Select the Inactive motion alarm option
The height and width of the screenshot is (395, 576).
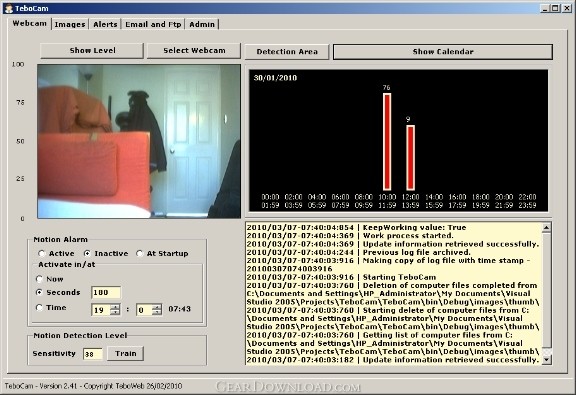click(x=106, y=254)
